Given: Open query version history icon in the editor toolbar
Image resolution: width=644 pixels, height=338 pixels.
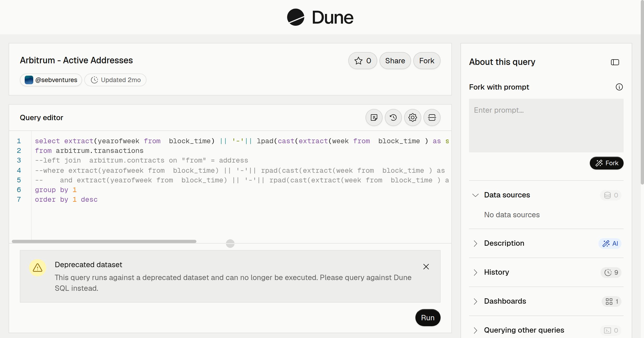Looking at the screenshot, I should coord(393,117).
